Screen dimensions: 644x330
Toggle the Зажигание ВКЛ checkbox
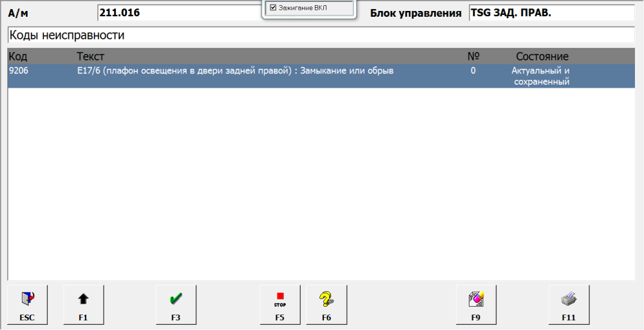coord(273,7)
